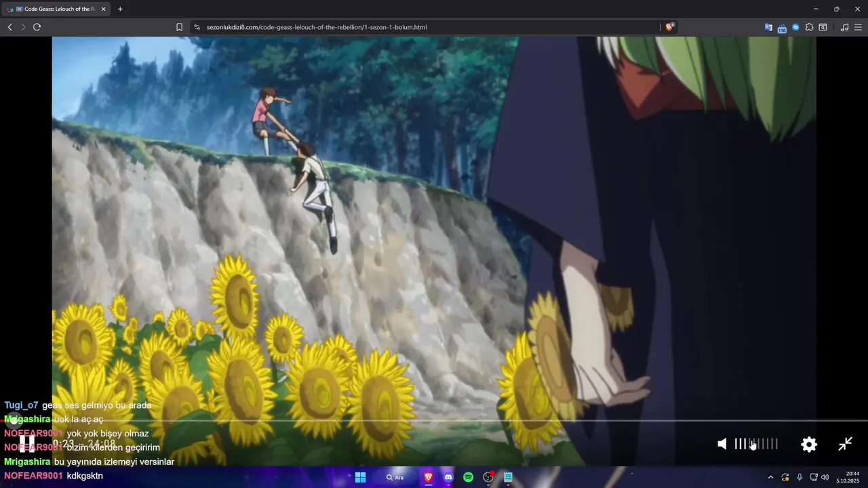Viewport: 868px width, 488px height.
Task: Open Notepad from the taskbar
Action: tap(508, 477)
